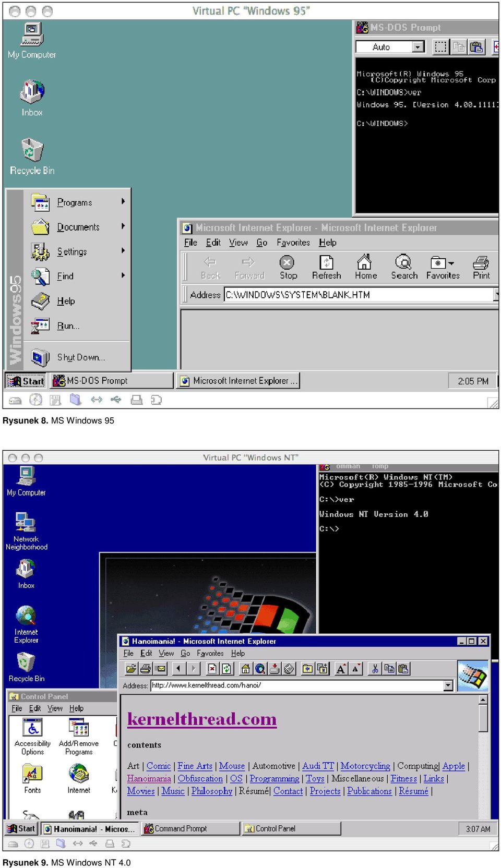Open Add/Remove Programs in Control Panel
This screenshot has height=868, width=501.
click(x=79, y=737)
